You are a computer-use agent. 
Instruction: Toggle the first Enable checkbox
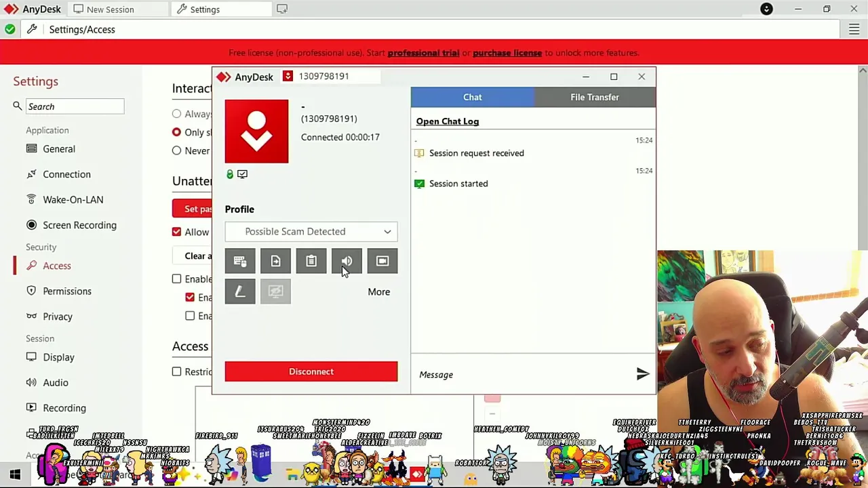click(x=176, y=279)
